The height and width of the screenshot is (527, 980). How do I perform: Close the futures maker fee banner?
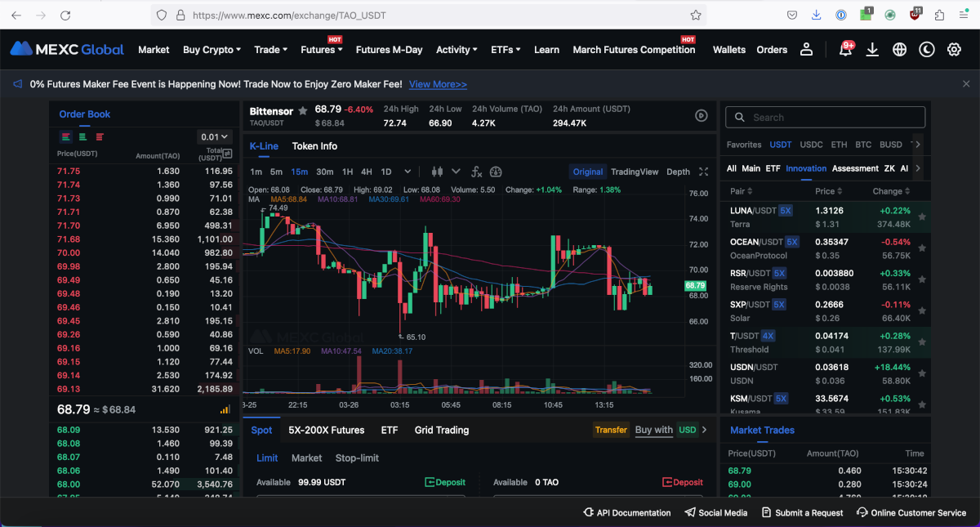click(x=966, y=83)
